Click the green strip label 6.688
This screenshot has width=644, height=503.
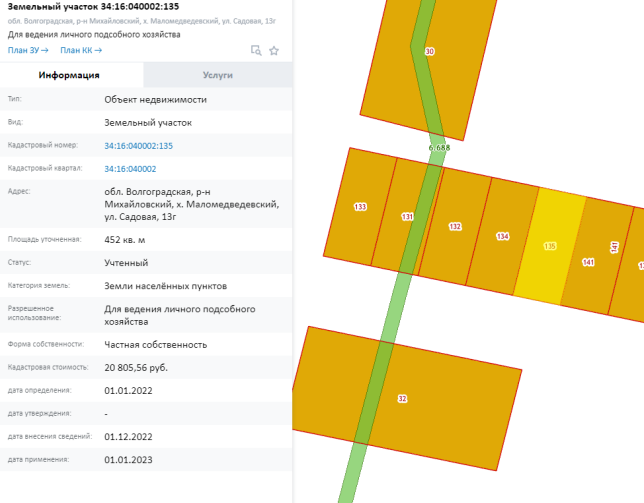point(439,147)
